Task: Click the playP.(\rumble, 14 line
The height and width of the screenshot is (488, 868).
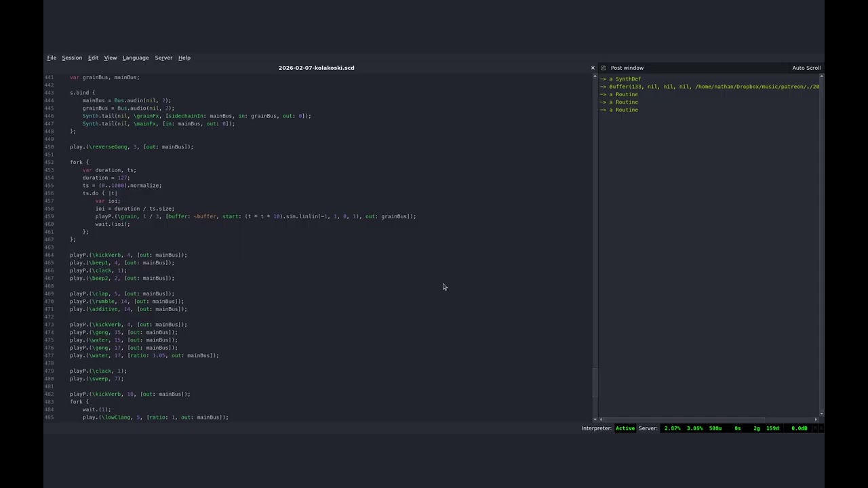Action: pos(127,302)
